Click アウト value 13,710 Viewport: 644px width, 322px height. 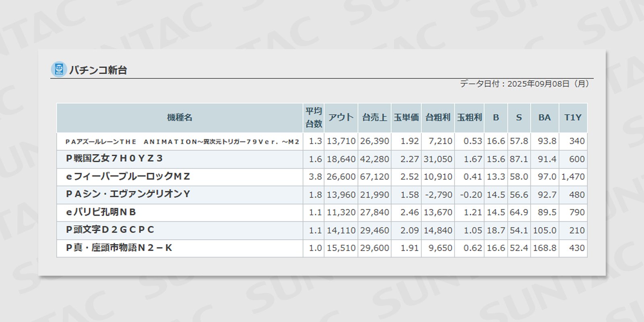[x=341, y=141]
